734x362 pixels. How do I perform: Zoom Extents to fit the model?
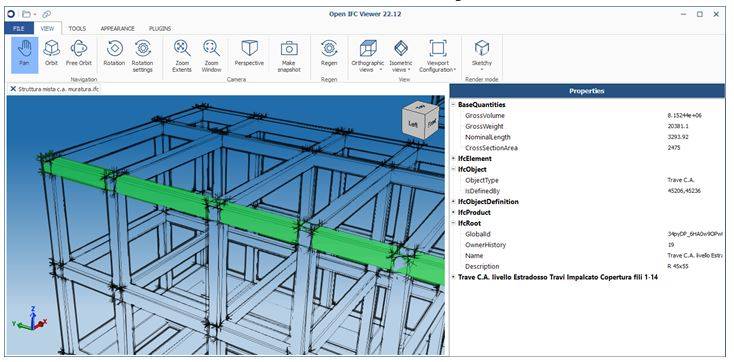(x=182, y=56)
